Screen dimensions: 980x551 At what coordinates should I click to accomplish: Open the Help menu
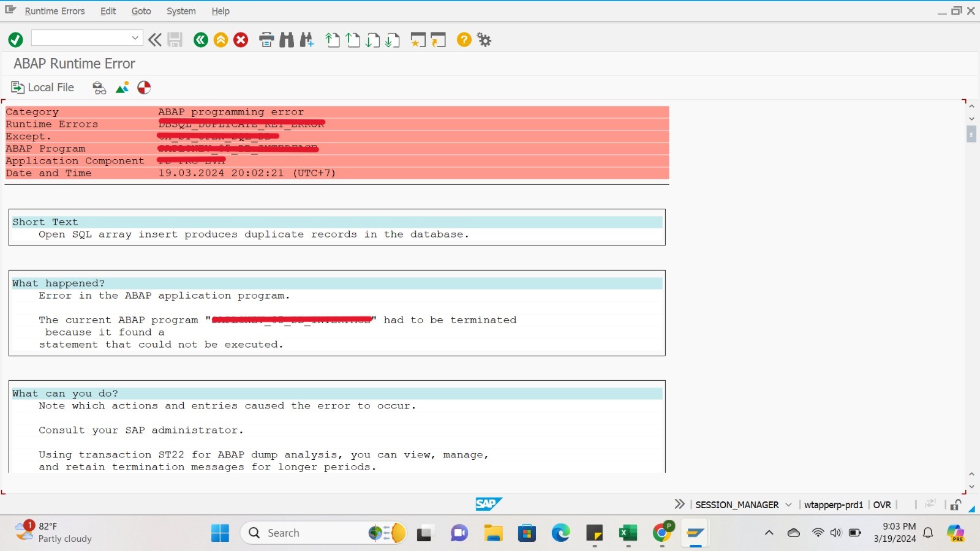point(221,11)
